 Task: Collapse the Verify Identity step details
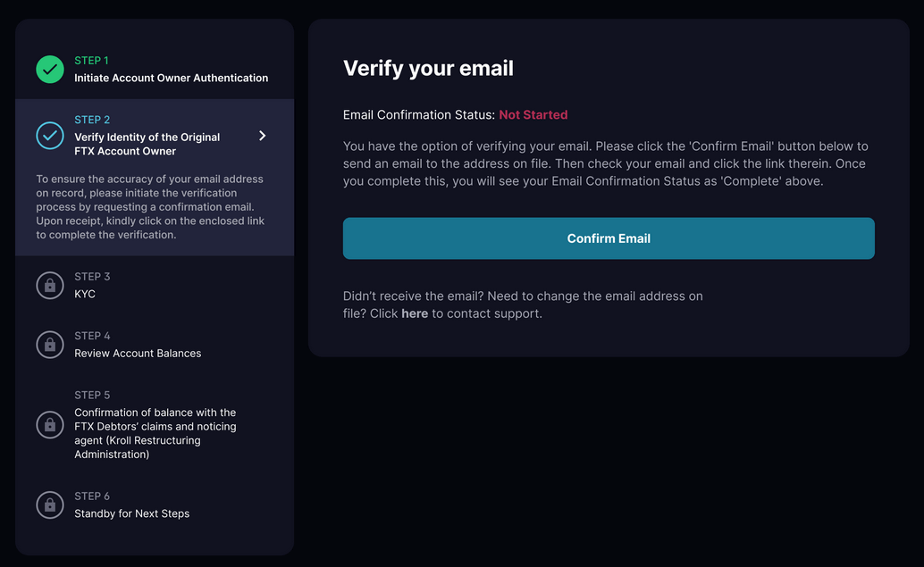click(262, 136)
